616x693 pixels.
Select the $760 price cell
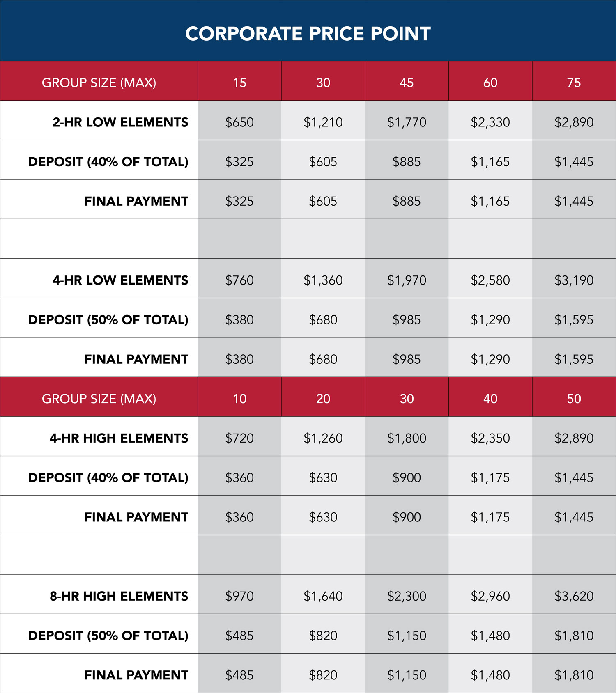click(x=239, y=280)
